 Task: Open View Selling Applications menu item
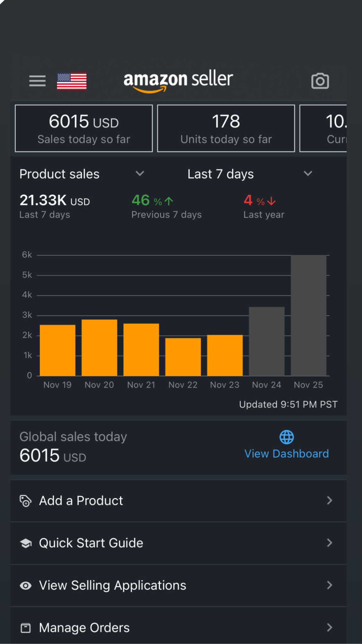point(112,586)
